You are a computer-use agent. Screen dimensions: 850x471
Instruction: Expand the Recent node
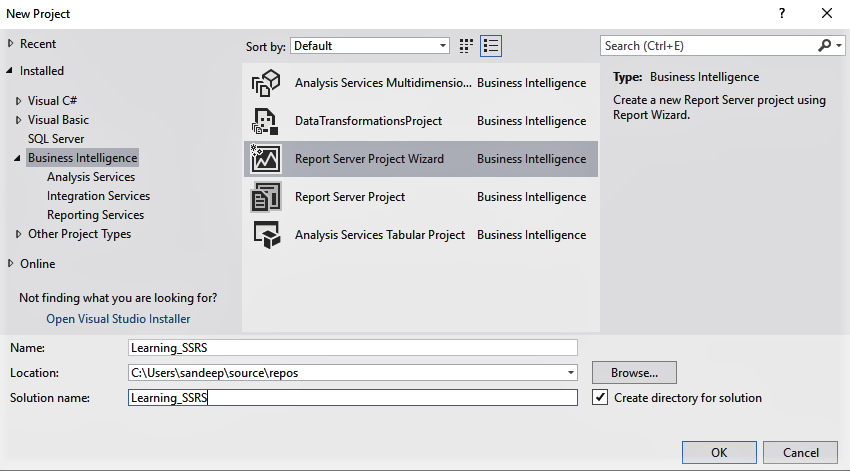(x=10, y=43)
